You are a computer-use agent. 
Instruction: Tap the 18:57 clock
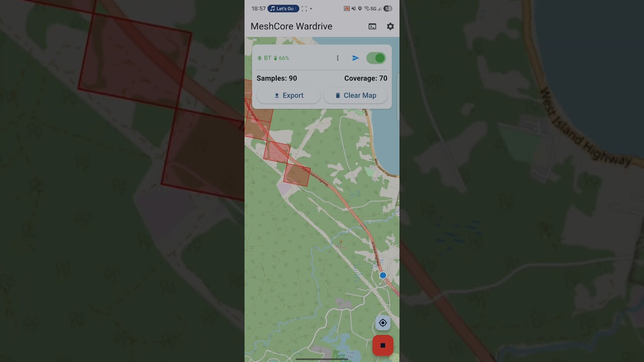click(258, 9)
